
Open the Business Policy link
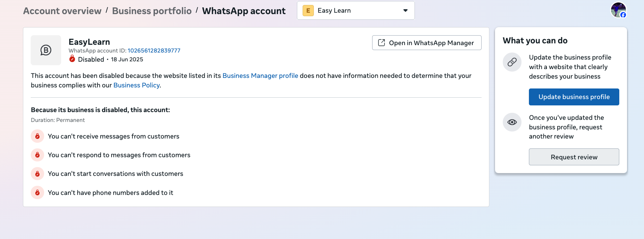[136, 85]
